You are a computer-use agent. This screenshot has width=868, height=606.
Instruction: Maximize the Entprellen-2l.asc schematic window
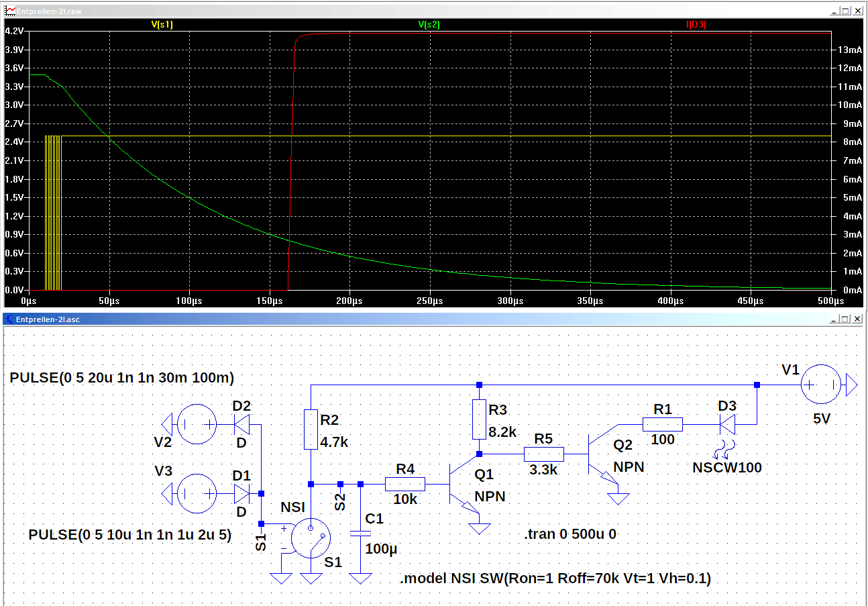coord(845,319)
